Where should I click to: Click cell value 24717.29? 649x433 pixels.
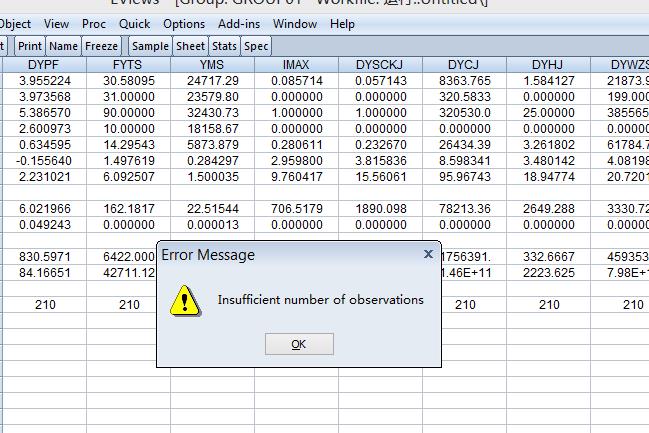pyautogui.click(x=213, y=81)
